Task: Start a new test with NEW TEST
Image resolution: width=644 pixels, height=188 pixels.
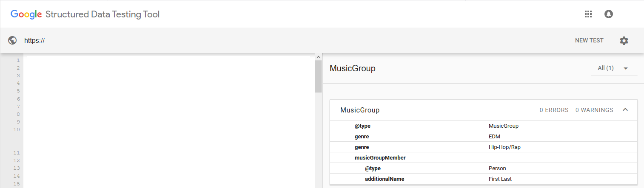Action: 589,40
